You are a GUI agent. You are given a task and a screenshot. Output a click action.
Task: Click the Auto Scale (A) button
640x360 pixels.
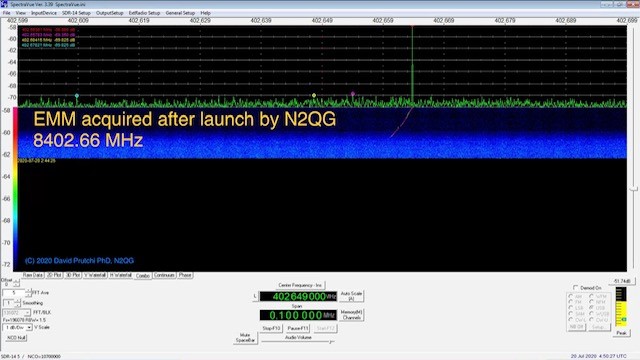[x=351, y=296]
